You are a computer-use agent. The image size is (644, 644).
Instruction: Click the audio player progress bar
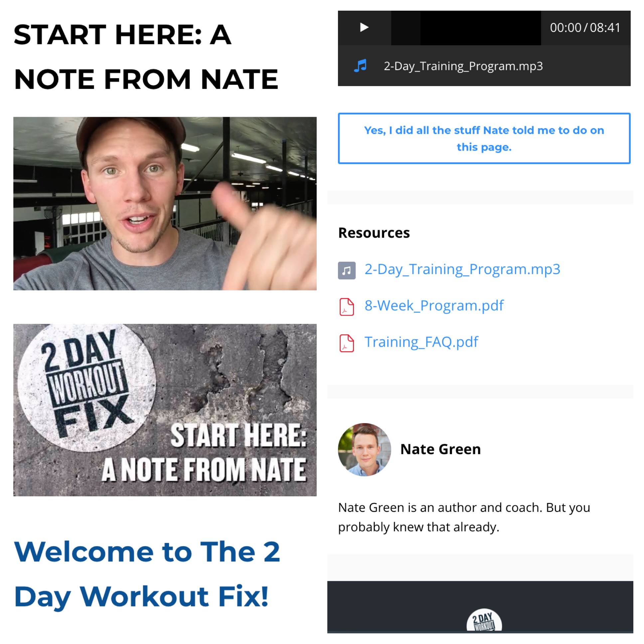[x=466, y=28]
